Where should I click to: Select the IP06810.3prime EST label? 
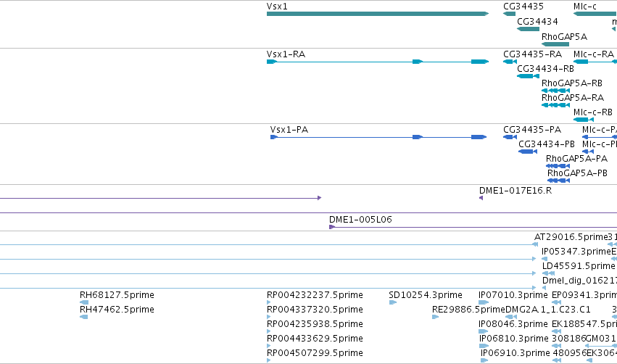[513, 339]
